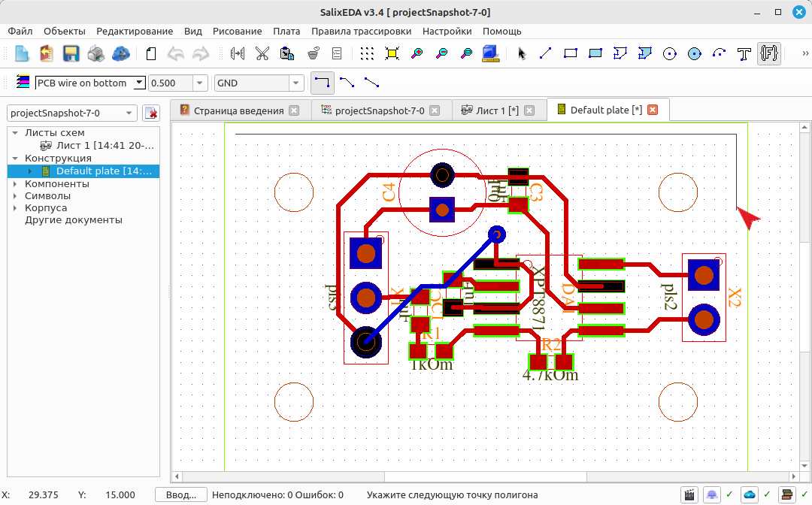
Task: Select the line drawing tool
Action: tap(545, 53)
